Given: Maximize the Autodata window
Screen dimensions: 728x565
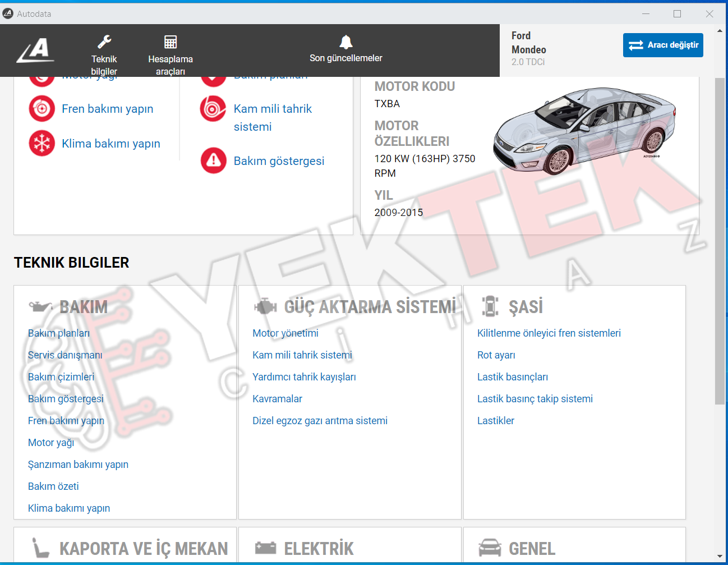Looking at the screenshot, I should coord(678,13).
